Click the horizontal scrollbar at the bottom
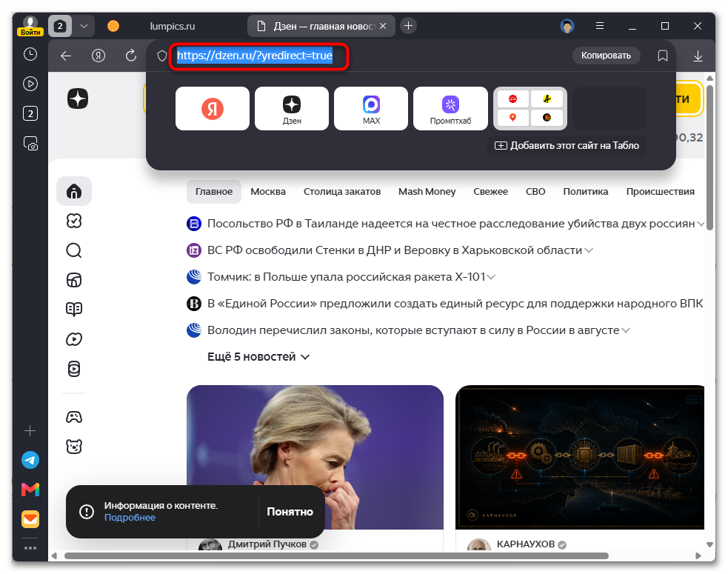The width and height of the screenshot is (728, 574). click(x=336, y=556)
